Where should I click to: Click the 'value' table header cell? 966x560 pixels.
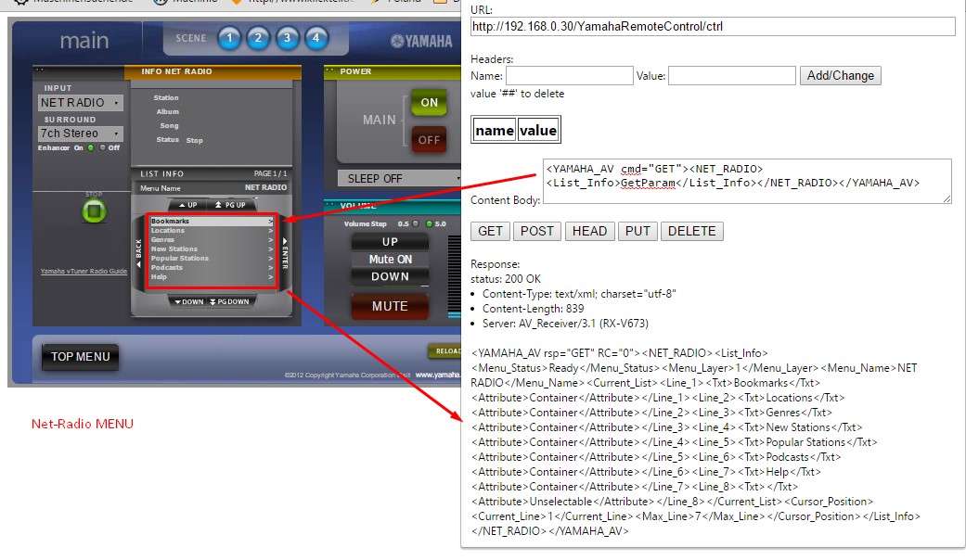click(538, 131)
